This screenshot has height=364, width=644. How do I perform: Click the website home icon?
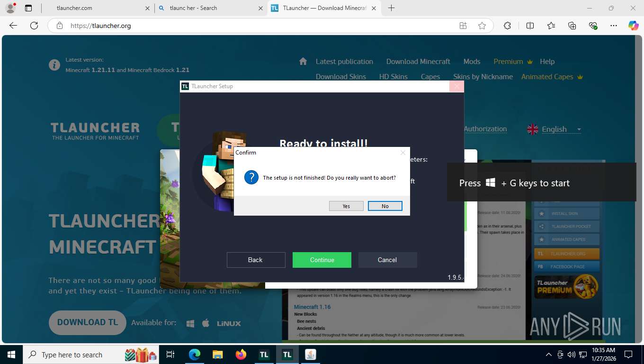[303, 61]
